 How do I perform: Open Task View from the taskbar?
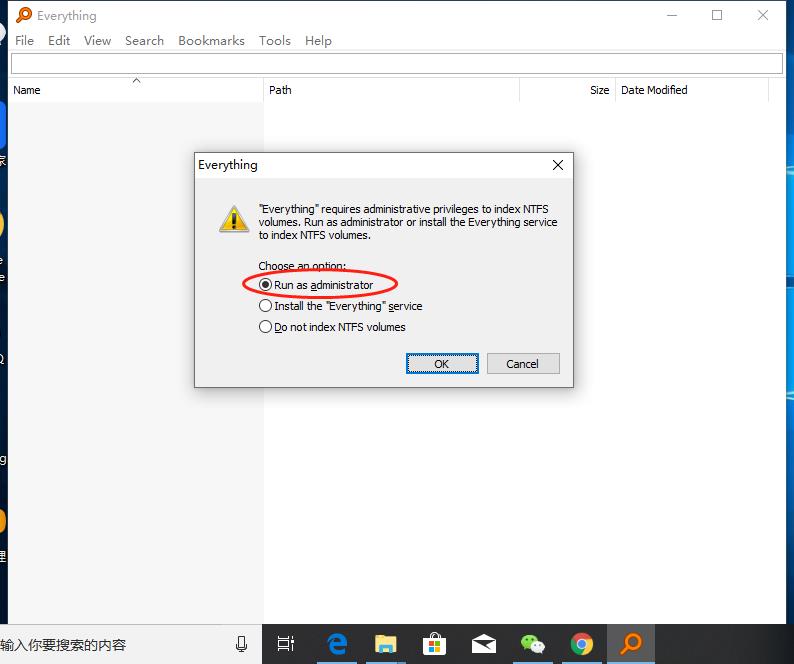tap(286, 644)
